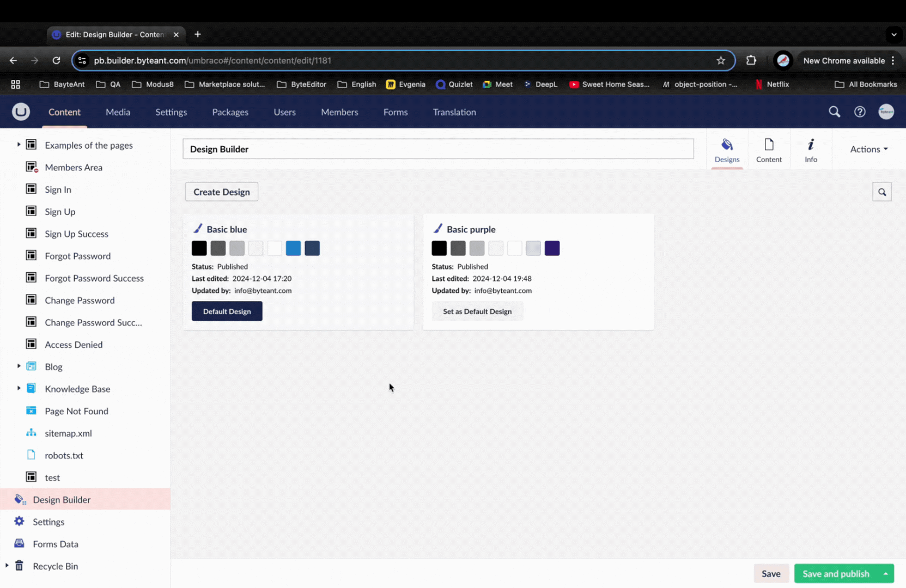
Task: Expand the Knowledge Base tree node
Action: click(x=19, y=389)
